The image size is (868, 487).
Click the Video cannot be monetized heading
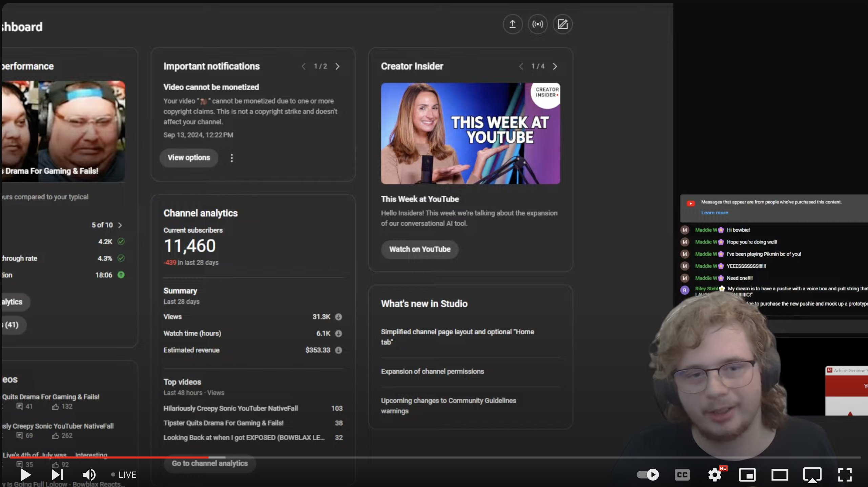pos(211,87)
